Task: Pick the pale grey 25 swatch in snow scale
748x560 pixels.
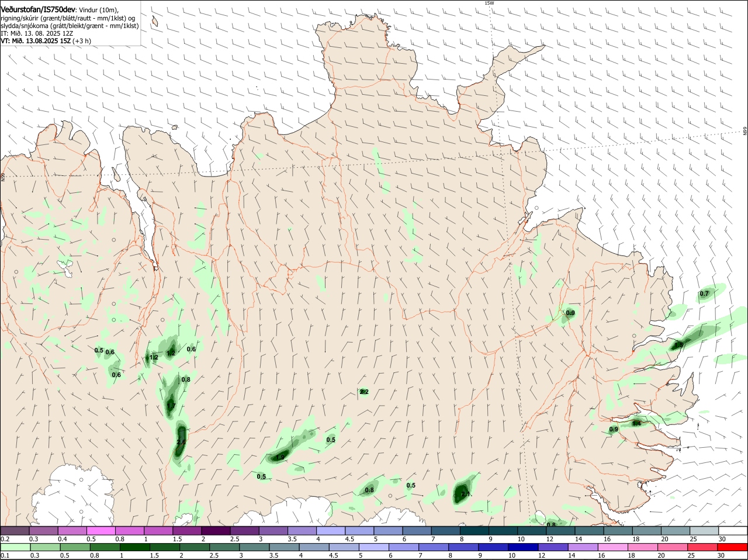Action: pos(704,531)
